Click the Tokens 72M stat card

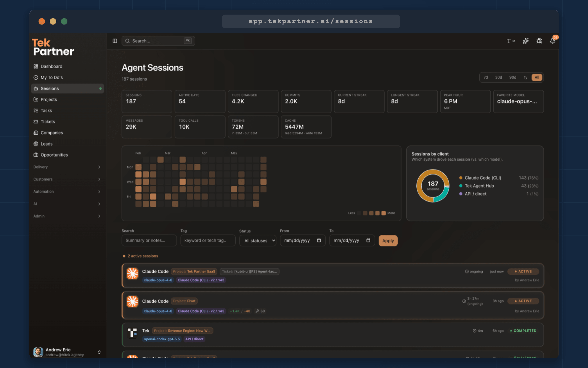253,127
